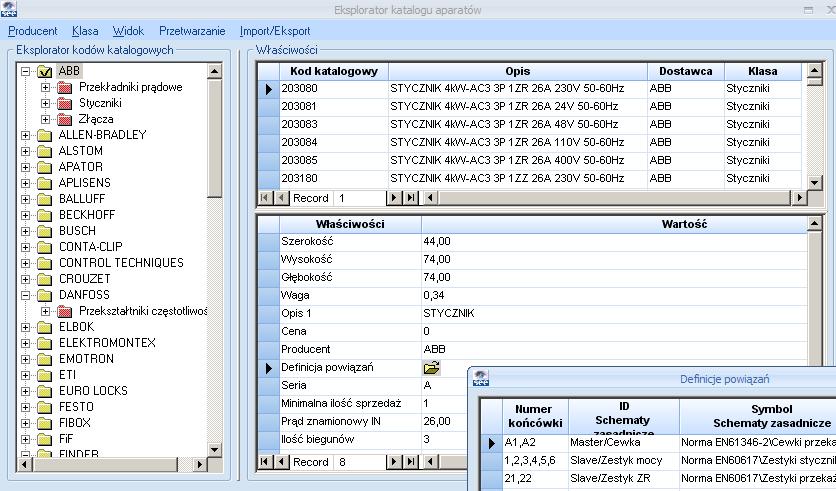This screenshot has height=491, width=836.
Task: Open the Definicja powiązań folder icon
Action: (431, 367)
